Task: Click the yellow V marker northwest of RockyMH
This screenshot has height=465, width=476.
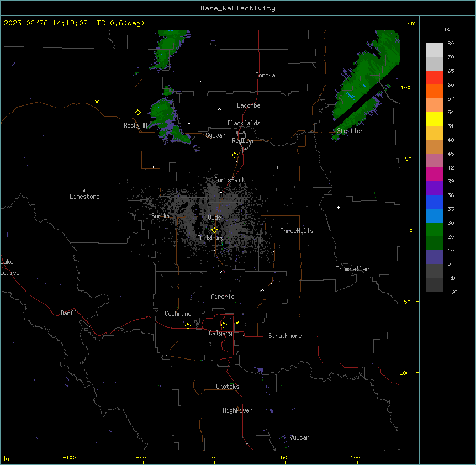Action: click(97, 102)
